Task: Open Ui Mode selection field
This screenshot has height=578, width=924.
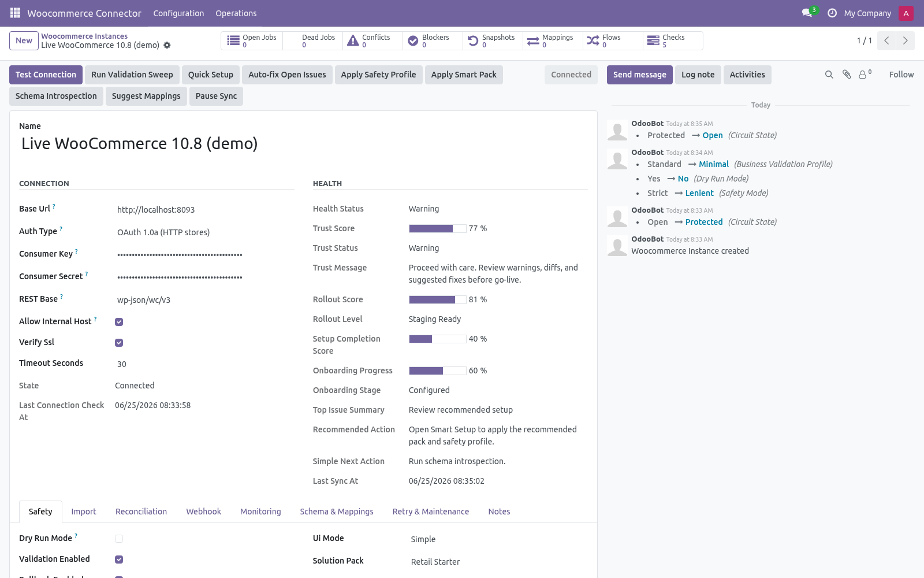Action: (498, 539)
